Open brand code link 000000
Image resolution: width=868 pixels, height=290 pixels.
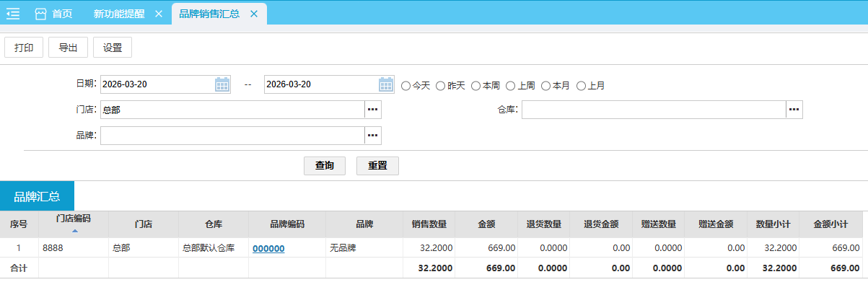pyautogui.click(x=268, y=248)
